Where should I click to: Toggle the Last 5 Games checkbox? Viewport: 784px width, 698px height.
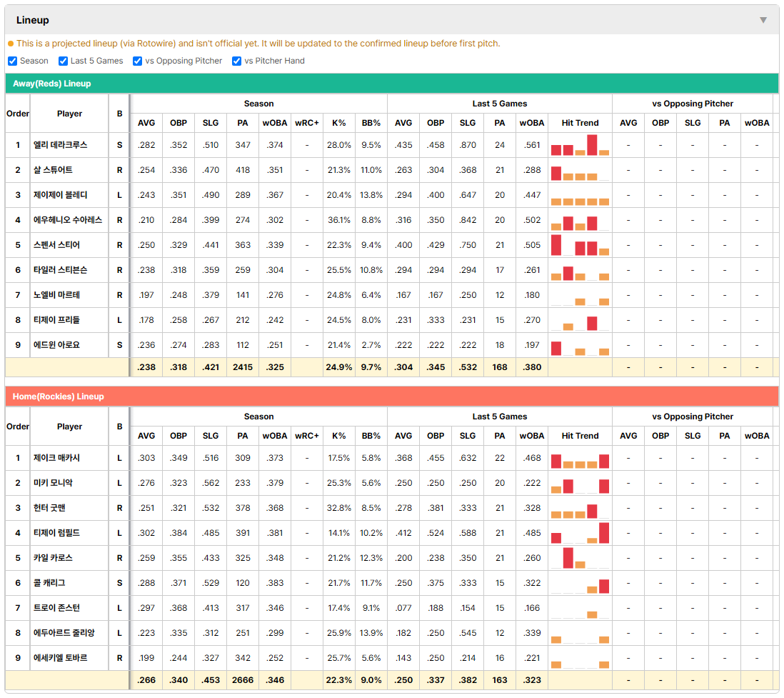pyautogui.click(x=63, y=61)
